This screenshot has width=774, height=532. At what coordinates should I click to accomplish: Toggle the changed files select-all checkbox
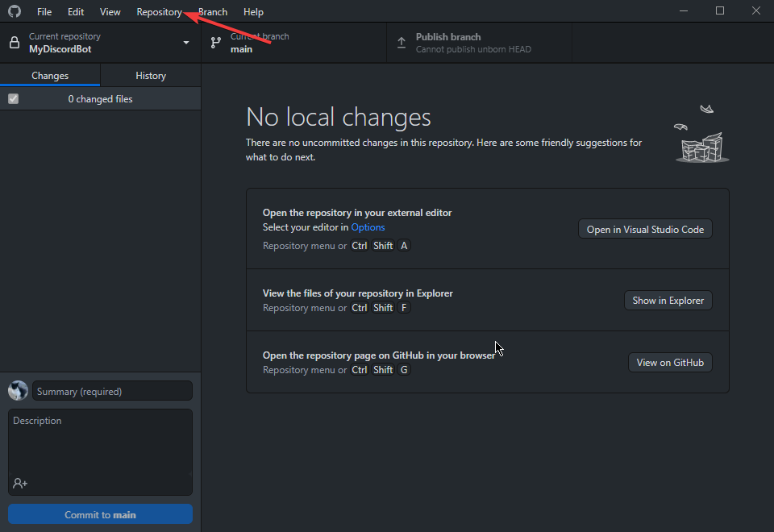(x=13, y=99)
